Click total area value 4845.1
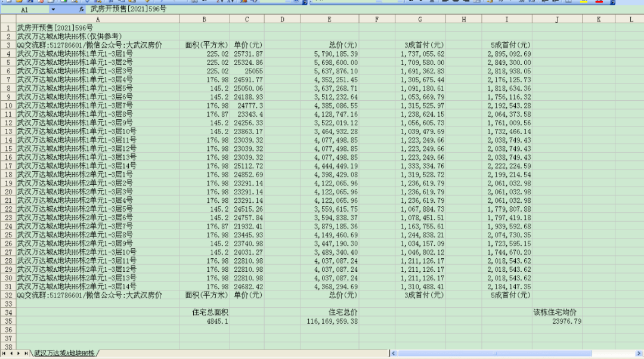 pyautogui.click(x=218, y=321)
